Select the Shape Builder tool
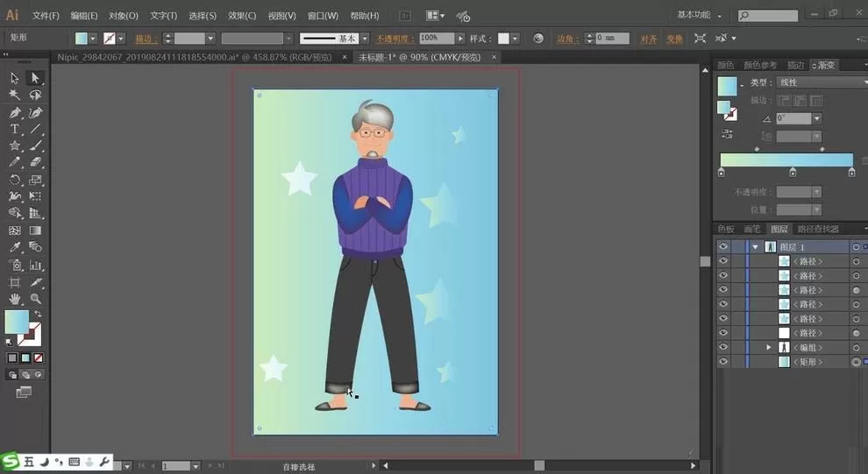Screen dimensions: 868x474 (15, 213)
